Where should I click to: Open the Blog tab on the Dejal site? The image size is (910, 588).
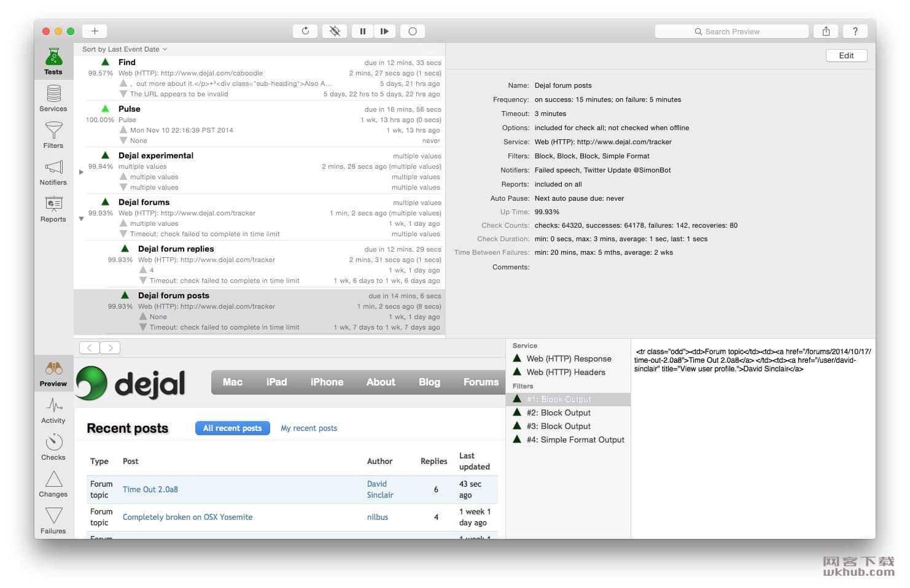pyautogui.click(x=429, y=382)
